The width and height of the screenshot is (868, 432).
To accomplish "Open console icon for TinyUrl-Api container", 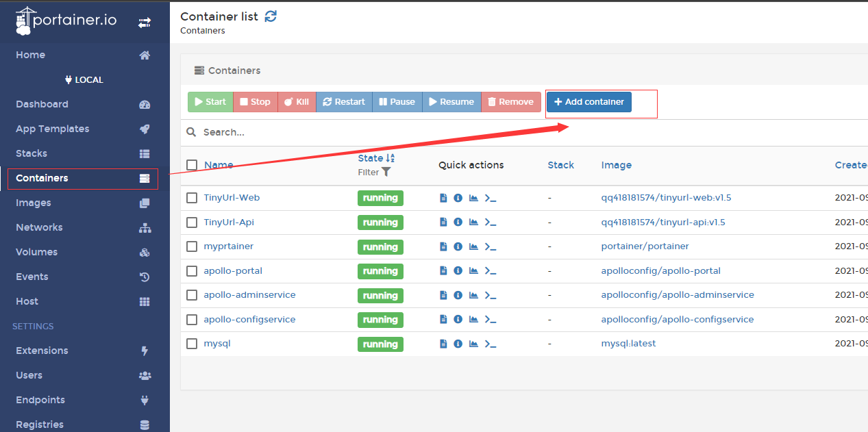I will point(491,223).
